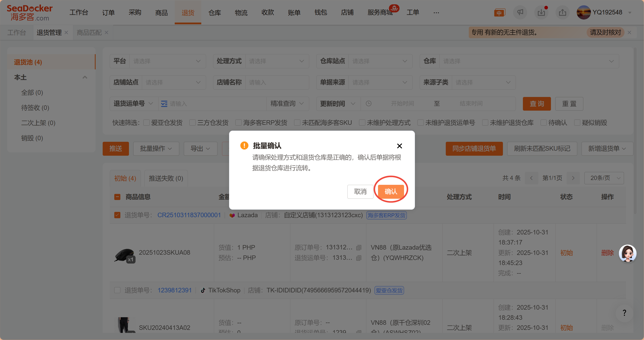The height and width of the screenshot is (340, 644).
Task: Select the TikTokShop return order checkbox
Action: point(117,290)
